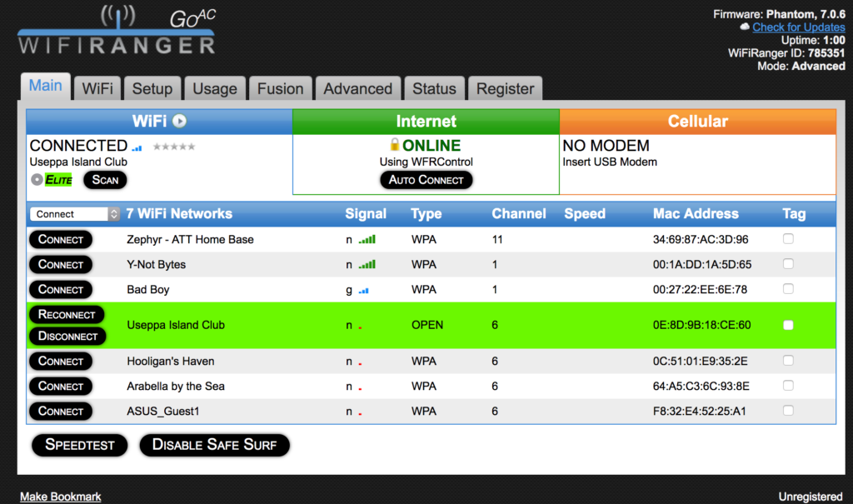Click the Scan button
The image size is (853, 504).
[105, 180]
